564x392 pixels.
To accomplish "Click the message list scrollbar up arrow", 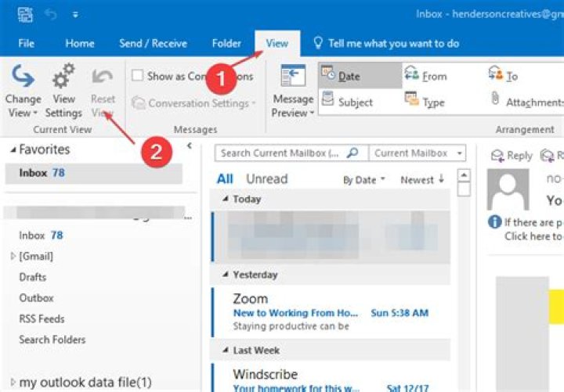I will (x=464, y=175).
